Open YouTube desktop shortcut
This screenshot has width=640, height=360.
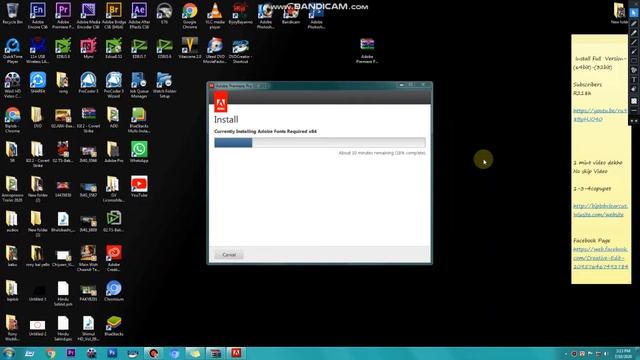click(x=139, y=187)
